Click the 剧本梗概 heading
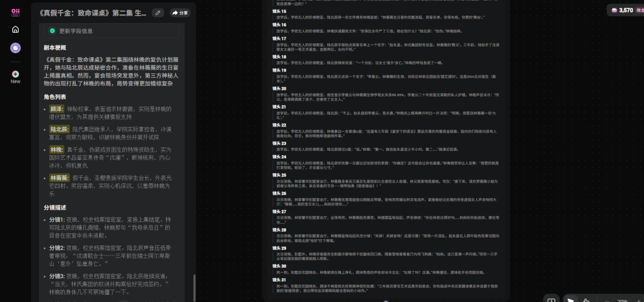The width and height of the screenshot is (644, 302). pyautogui.click(x=55, y=48)
